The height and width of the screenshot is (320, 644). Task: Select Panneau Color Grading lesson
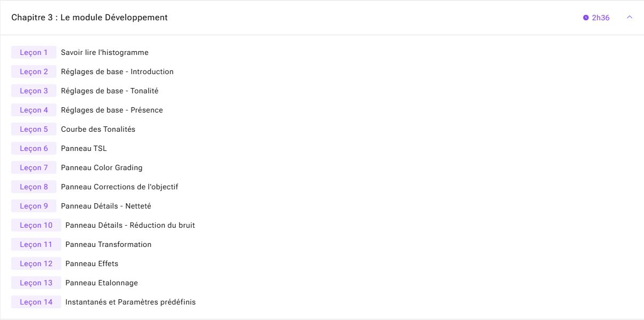tap(102, 167)
